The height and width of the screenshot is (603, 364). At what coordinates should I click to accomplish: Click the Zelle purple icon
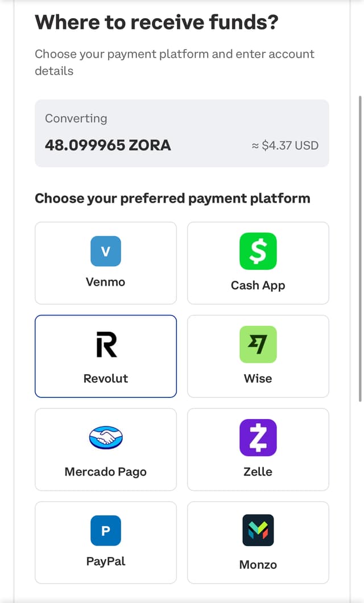tap(258, 437)
